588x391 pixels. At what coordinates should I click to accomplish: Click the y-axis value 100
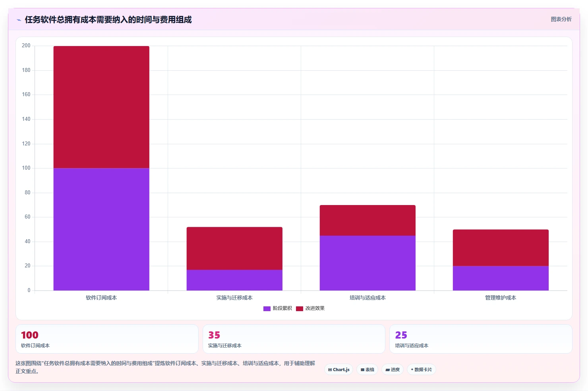[x=26, y=168]
